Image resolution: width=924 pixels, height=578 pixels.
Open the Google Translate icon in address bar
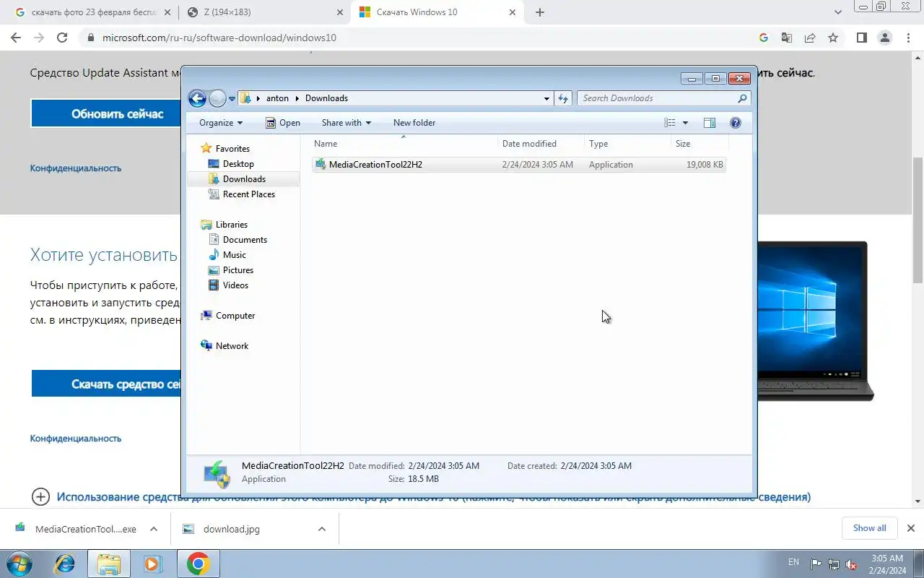787,38
